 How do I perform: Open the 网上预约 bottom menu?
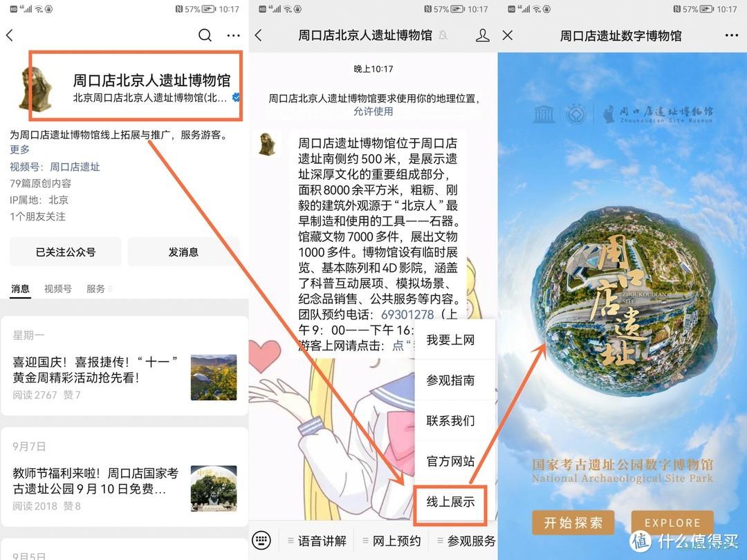tap(391, 541)
